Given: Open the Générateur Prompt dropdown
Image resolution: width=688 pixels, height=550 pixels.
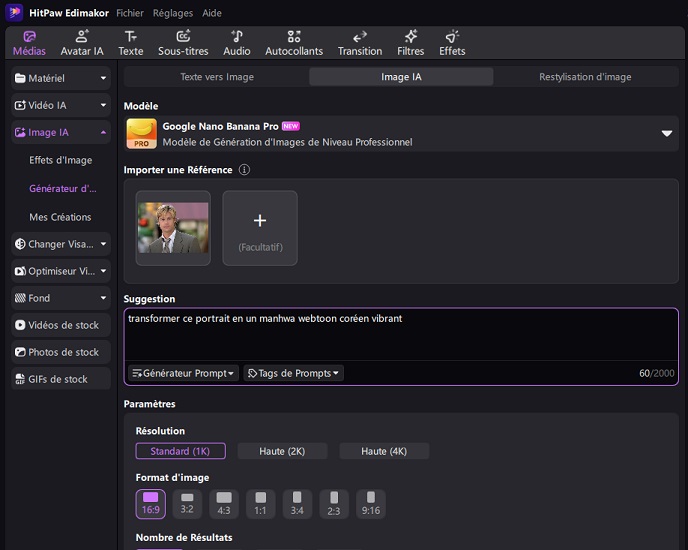Looking at the screenshot, I should (x=183, y=373).
